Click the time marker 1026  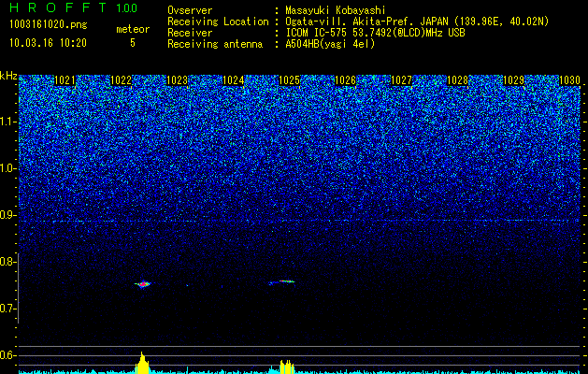click(345, 80)
